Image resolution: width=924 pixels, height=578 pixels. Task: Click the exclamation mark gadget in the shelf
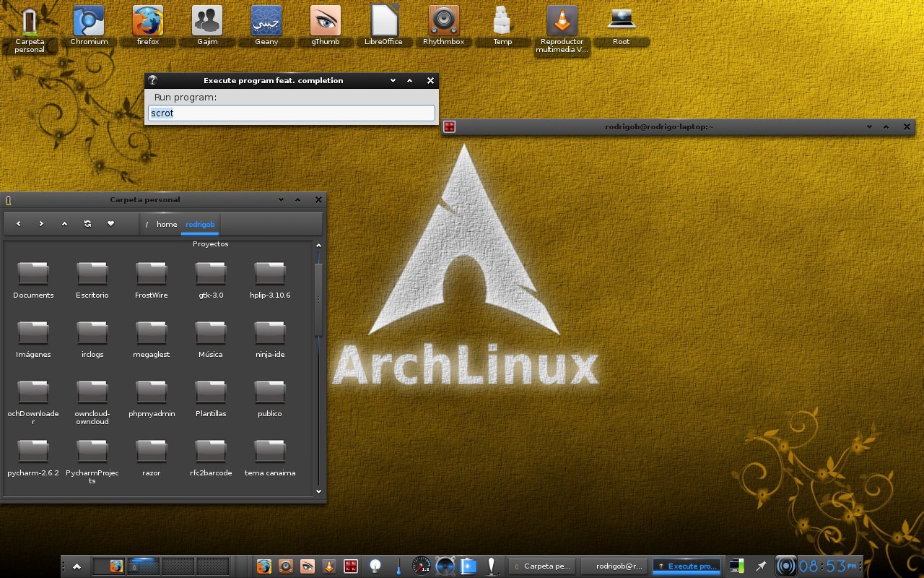(x=492, y=566)
